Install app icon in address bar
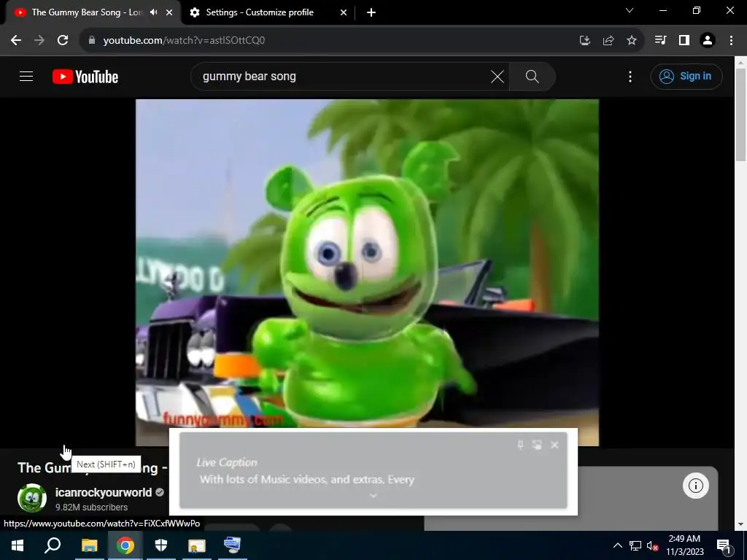747x560 pixels. [x=585, y=41]
